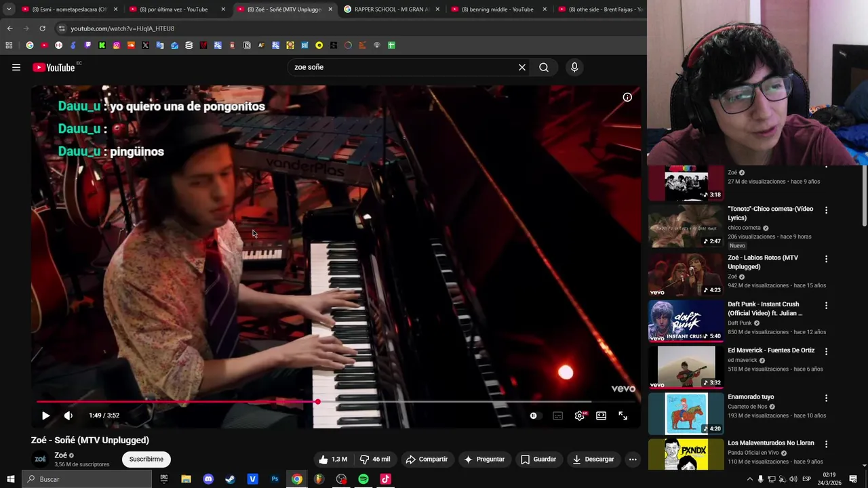Open options for Enamorado tuyo video

tap(826, 398)
